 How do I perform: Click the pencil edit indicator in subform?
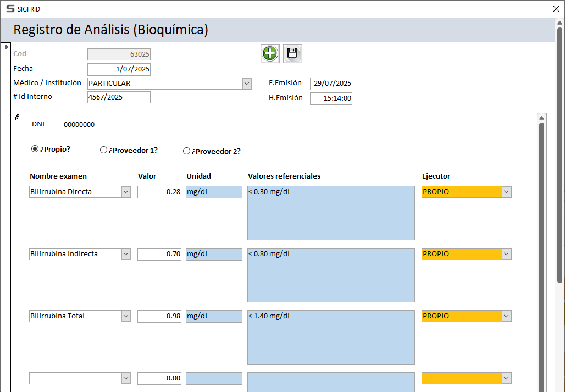tap(16, 118)
